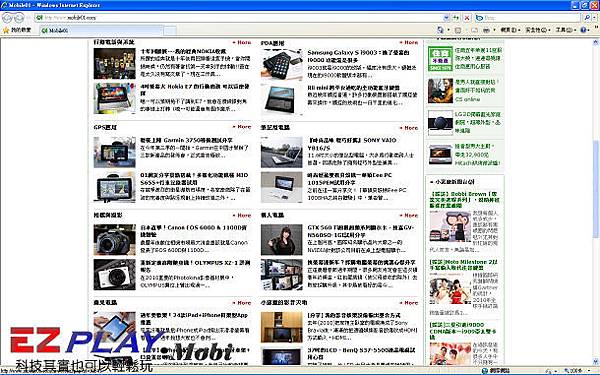This screenshot has width=600, height=375.
Task: Click the site icon in address bar
Action: pyautogui.click(x=39, y=18)
